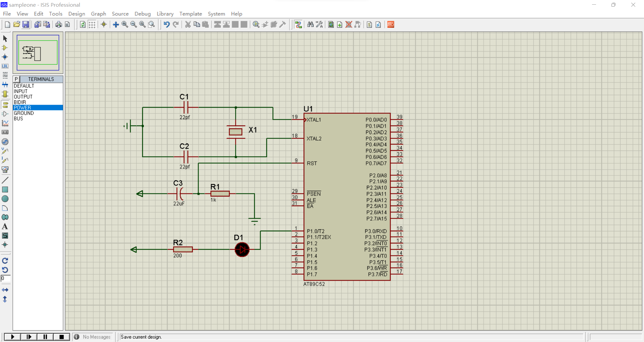Click the Save design icon
This screenshot has width=644, height=342.
tap(25, 24)
